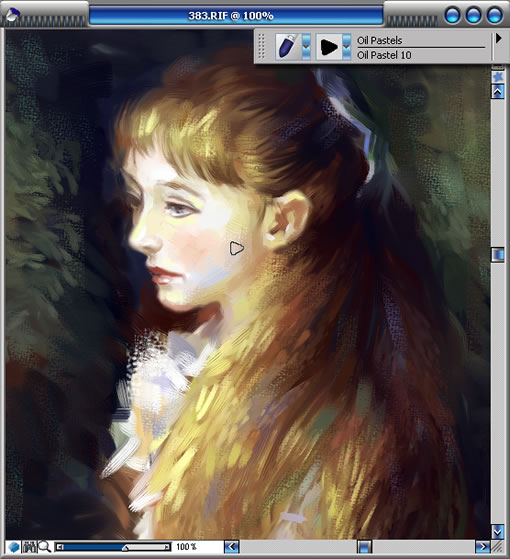Click the Oil Pastel 10 variant name
510x559 pixels.
(384, 55)
